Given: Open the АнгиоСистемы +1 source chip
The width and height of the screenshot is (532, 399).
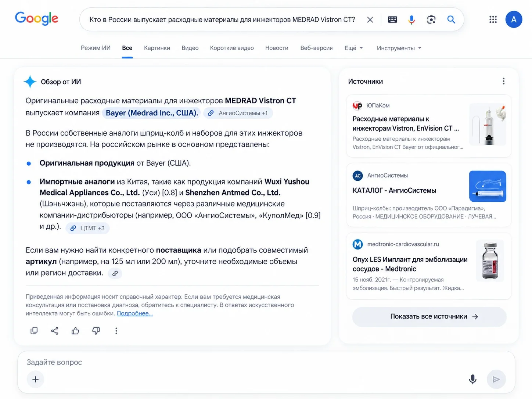Looking at the screenshot, I should (x=238, y=113).
